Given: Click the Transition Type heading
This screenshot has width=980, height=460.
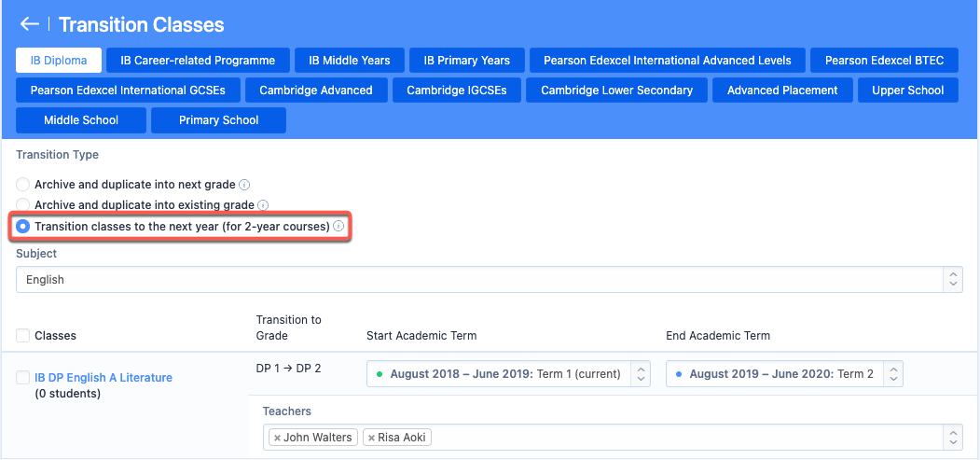Looking at the screenshot, I should pyautogui.click(x=58, y=154).
